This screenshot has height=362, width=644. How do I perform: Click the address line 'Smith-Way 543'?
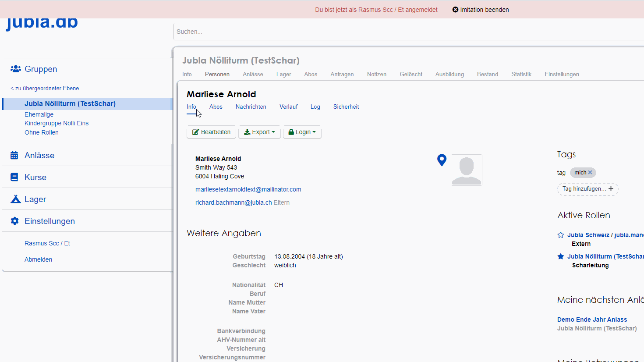(216, 167)
